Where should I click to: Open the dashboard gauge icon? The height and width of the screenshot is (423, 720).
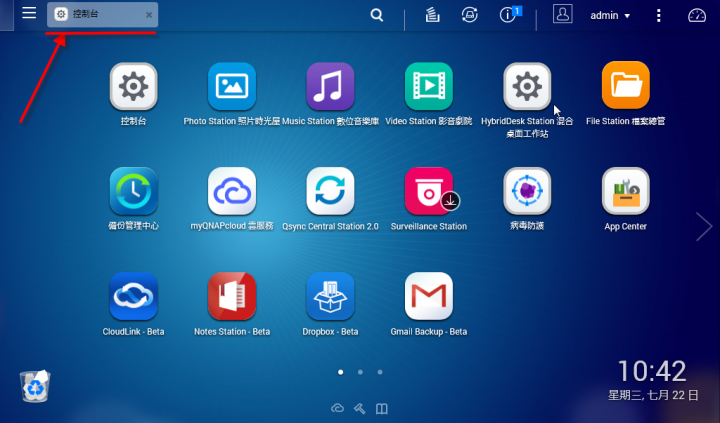coord(697,16)
